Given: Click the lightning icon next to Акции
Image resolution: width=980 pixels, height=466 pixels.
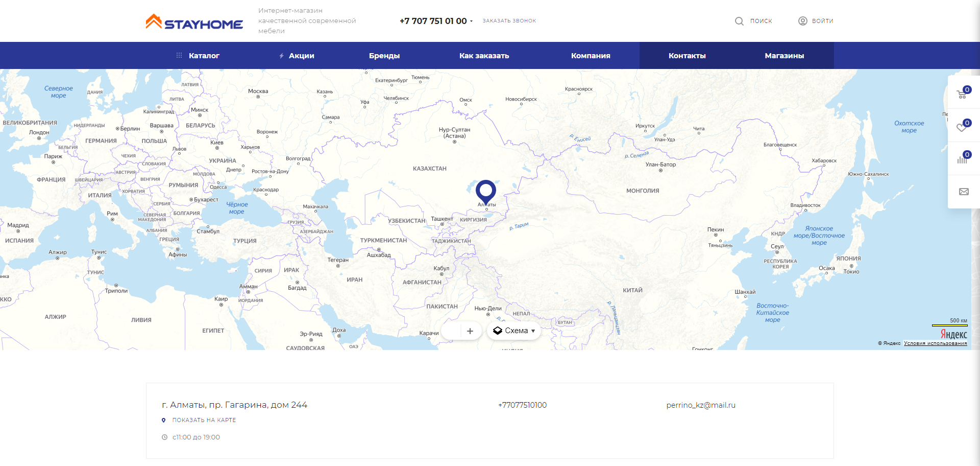Looking at the screenshot, I should pyautogui.click(x=281, y=56).
